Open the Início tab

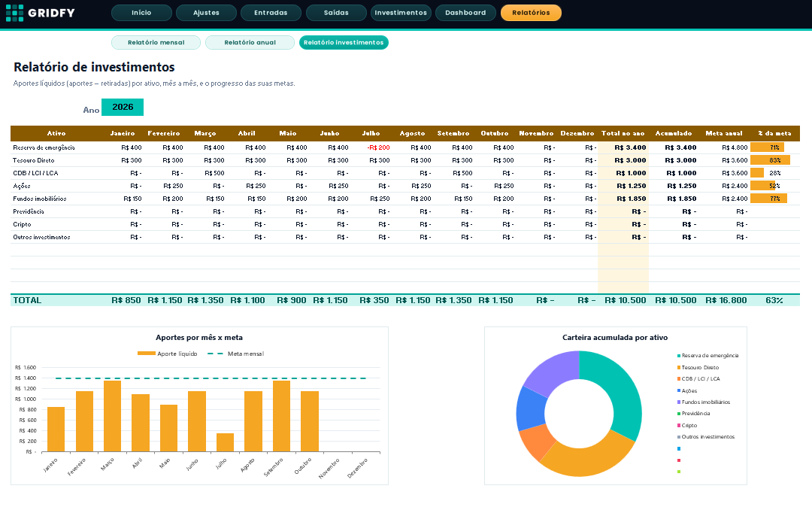pyautogui.click(x=141, y=13)
